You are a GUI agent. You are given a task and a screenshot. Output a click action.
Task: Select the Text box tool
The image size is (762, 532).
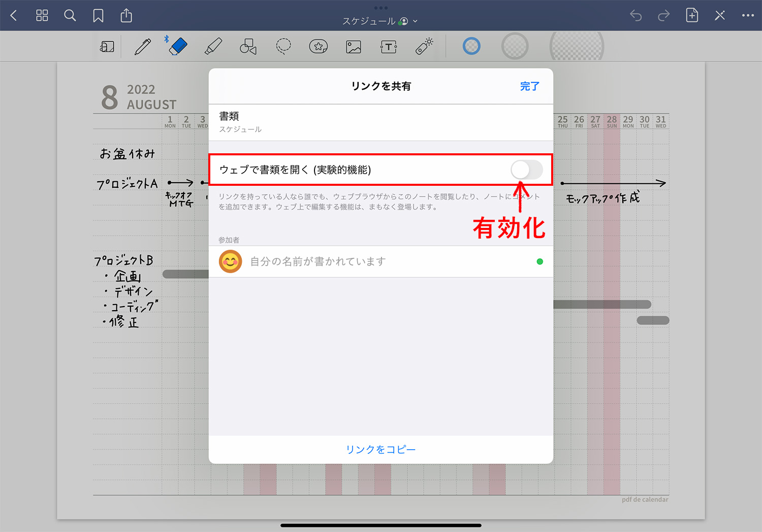389,47
